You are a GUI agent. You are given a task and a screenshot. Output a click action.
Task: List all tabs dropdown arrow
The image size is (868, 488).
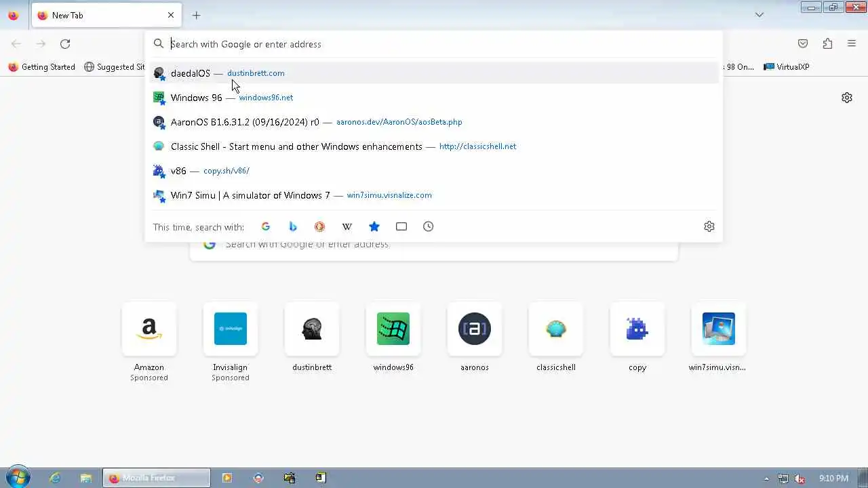(x=759, y=15)
